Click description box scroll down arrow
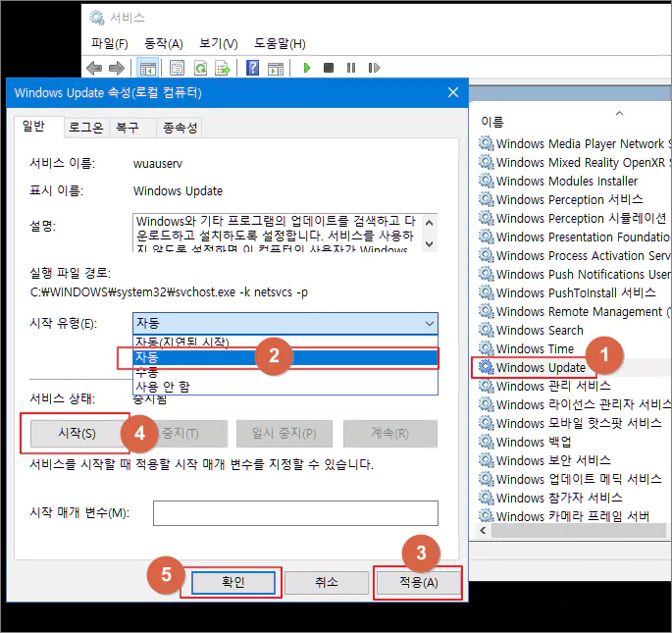 click(429, 243)
